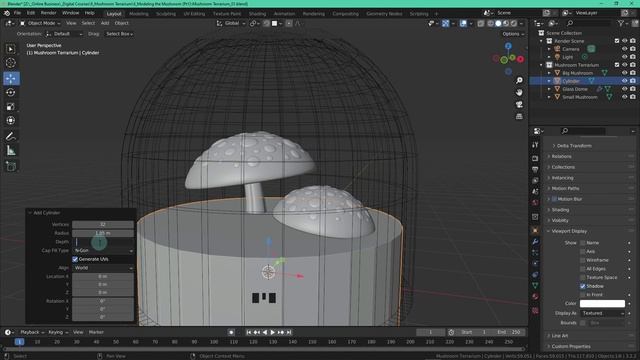The width and height of the screenshot is (640, 360).
Task: Open the Material properties tab
Action: click(x=535, y=297)
